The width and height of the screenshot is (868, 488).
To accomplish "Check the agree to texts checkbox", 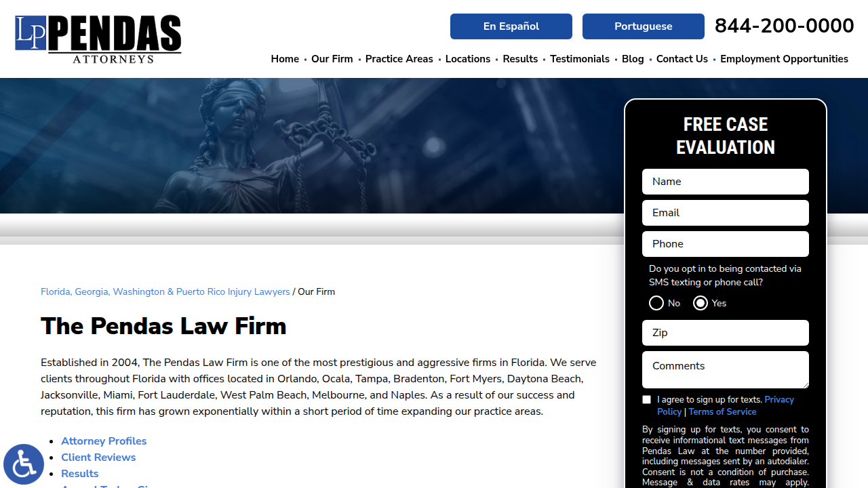I will [x=646, y=400].
